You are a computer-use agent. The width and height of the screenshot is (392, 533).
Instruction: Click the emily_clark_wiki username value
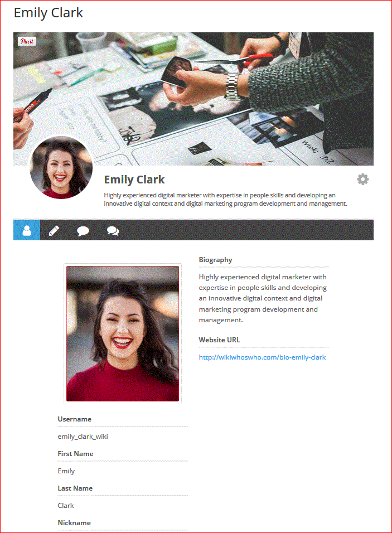pyautogui.click(x=83, y=437)
